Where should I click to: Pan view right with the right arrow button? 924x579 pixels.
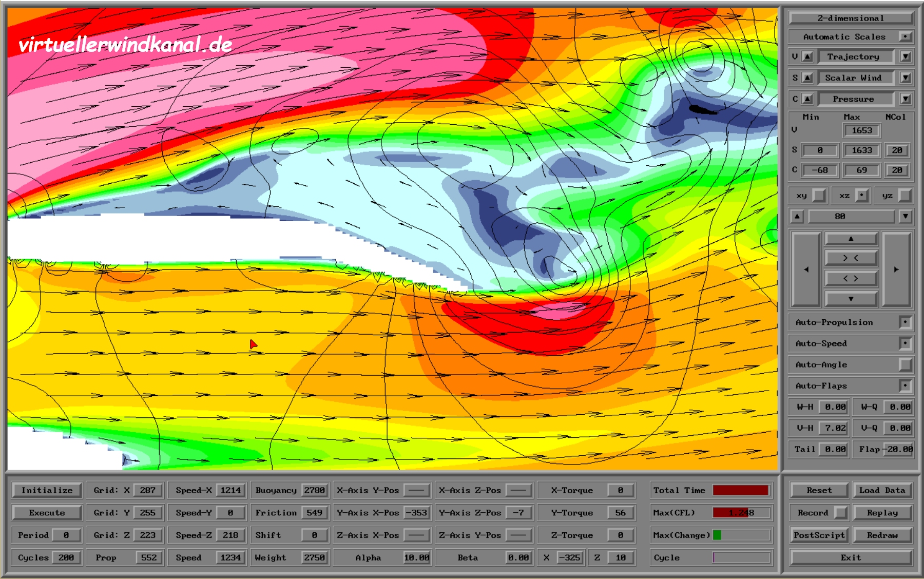(896, 269)
